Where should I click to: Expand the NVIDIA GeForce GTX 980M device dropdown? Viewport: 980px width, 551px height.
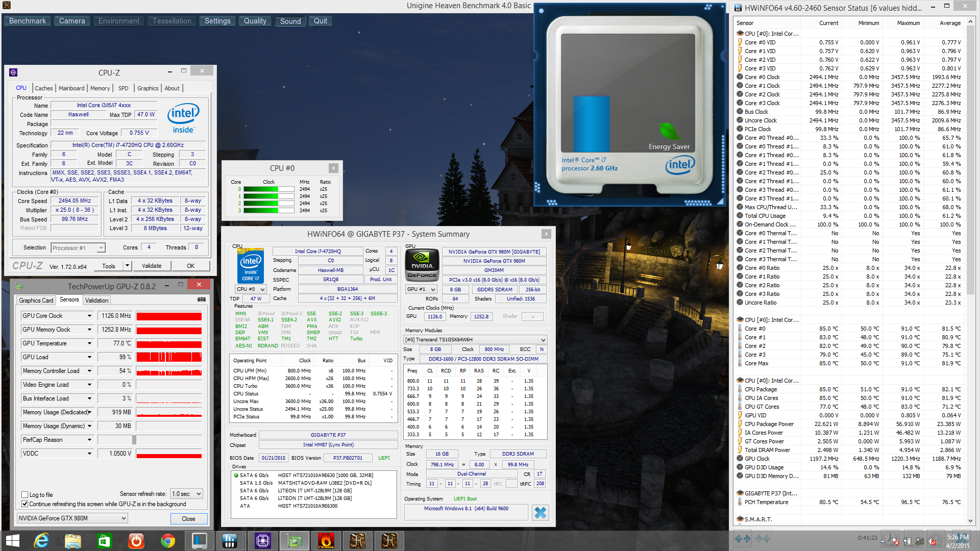click(x=72, y=518)
